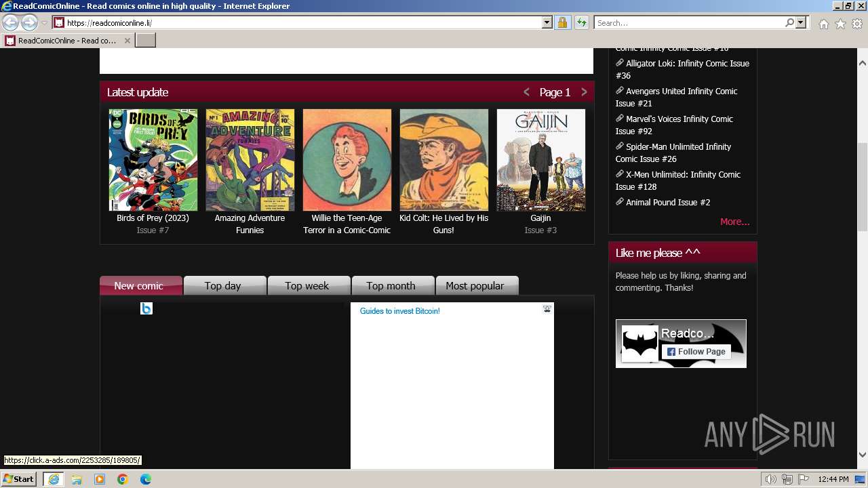Launch Edge from taskbar
The height and width of the screenshot is (488, 868).
[146, 479]
